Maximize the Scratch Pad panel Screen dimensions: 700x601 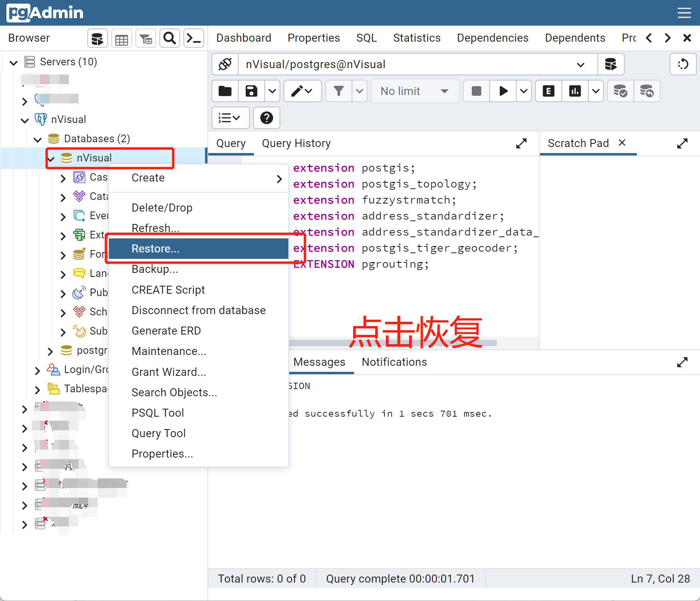point(682,143)
